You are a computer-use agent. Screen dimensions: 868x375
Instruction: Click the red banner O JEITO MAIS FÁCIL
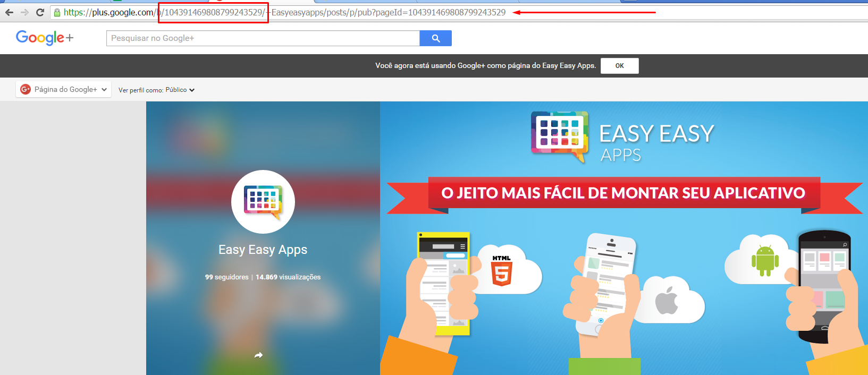(624, 193)
